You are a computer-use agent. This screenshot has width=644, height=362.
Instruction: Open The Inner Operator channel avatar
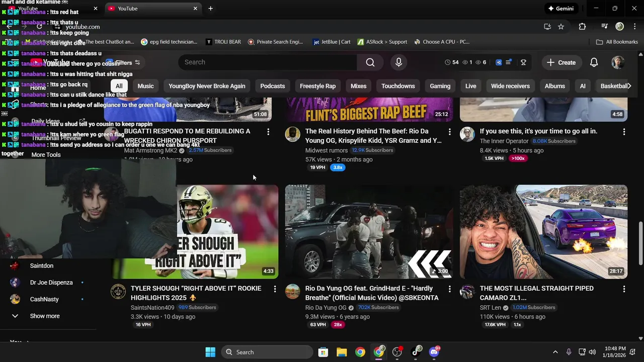tap(467, 134)
